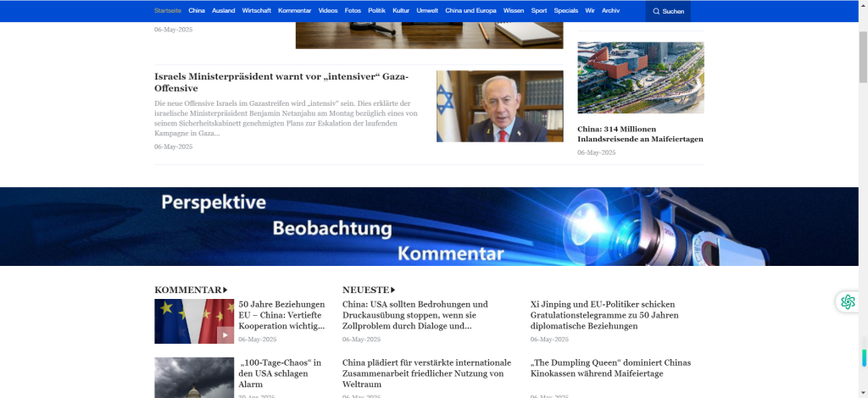This screenshot has height=398, width=868.
Task: Click the scrollbar down arrow
Action: (862, 392)
